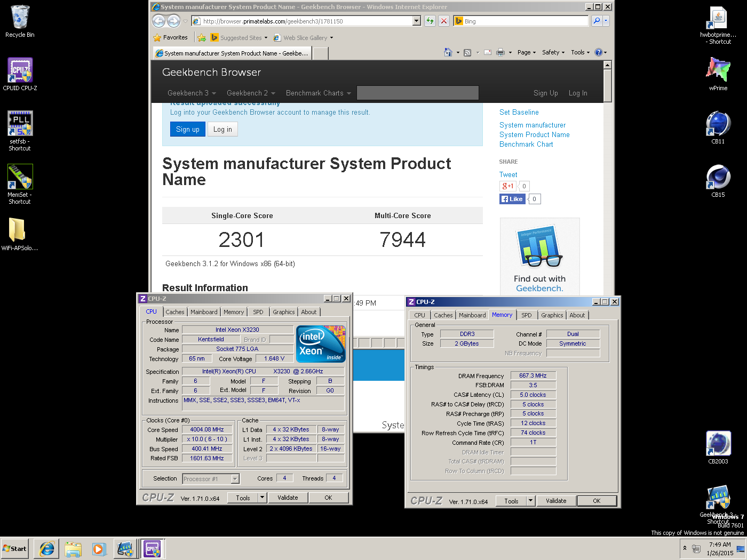Viewport: 747px width, 560px height.
Task: Switch to SPD tab in right CPU-Z
Action: click(527, 315)
